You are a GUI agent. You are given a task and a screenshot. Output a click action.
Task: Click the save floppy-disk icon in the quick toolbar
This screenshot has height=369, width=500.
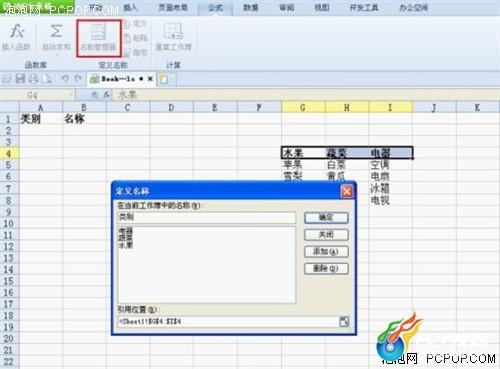tap(20, 79)
